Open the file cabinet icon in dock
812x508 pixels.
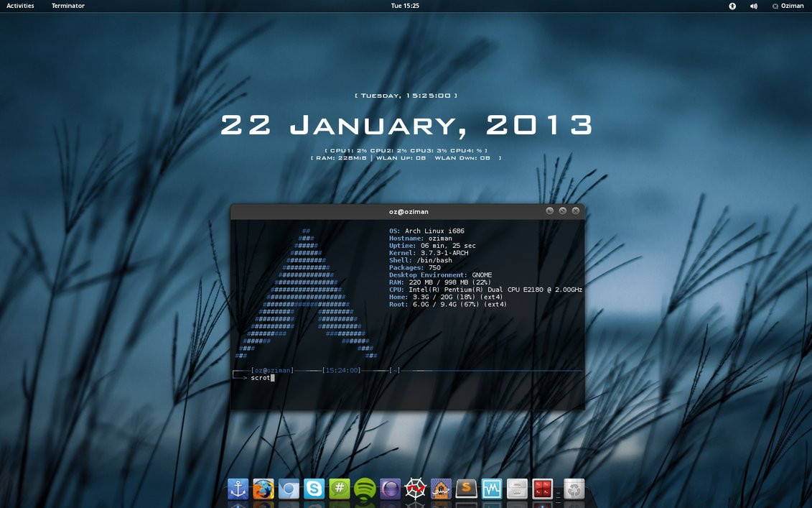pos(517,489)
